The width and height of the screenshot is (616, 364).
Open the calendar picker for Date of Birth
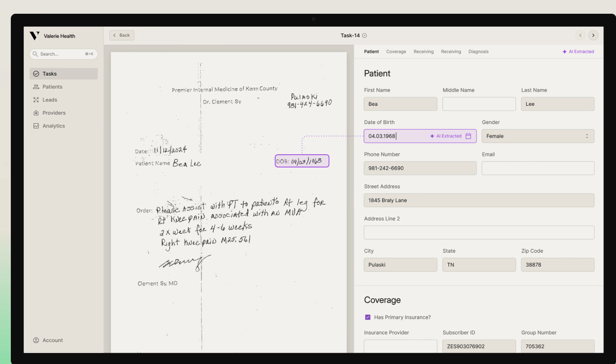click(x=468, y=136)
